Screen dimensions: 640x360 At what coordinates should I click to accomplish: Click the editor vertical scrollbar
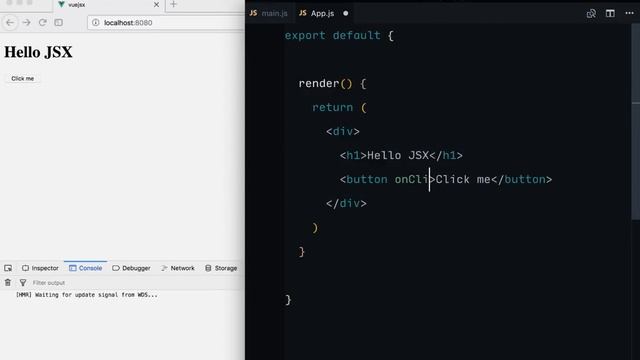636,122
